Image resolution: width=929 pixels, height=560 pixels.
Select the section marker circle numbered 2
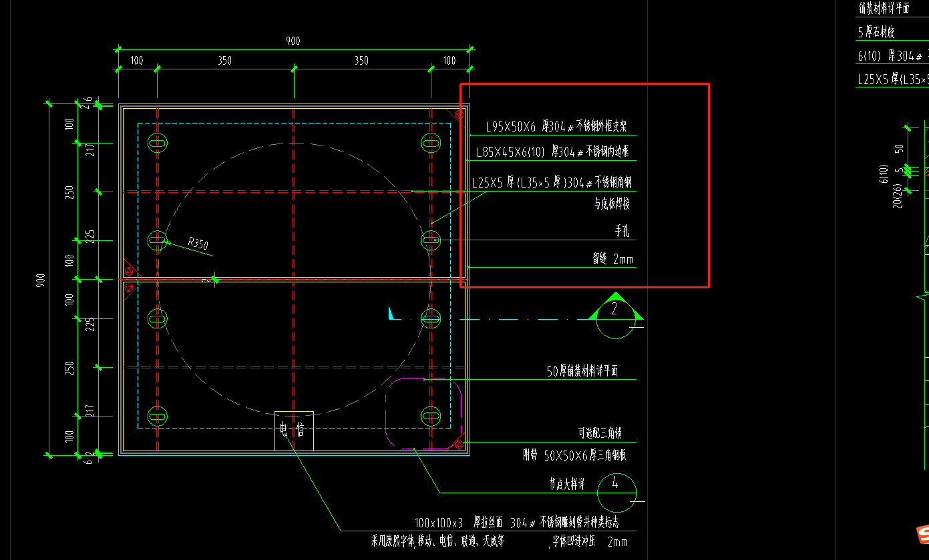pos(615,320)
